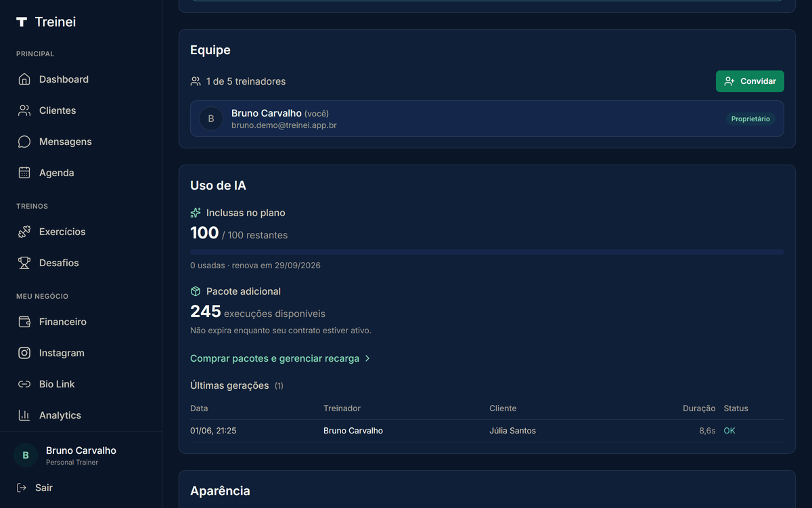Click the Instagram camera icon

24,353
